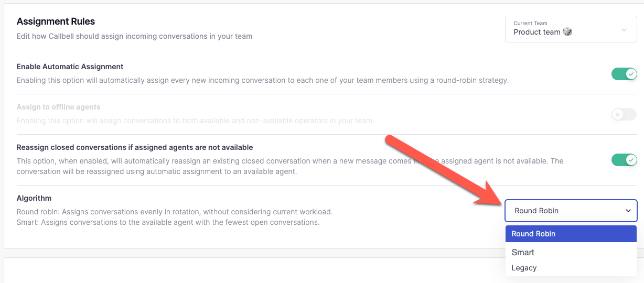This screenshot has width=644, height=283.
Task: Click the Assign to offline agents label
Action: (59, 107)
